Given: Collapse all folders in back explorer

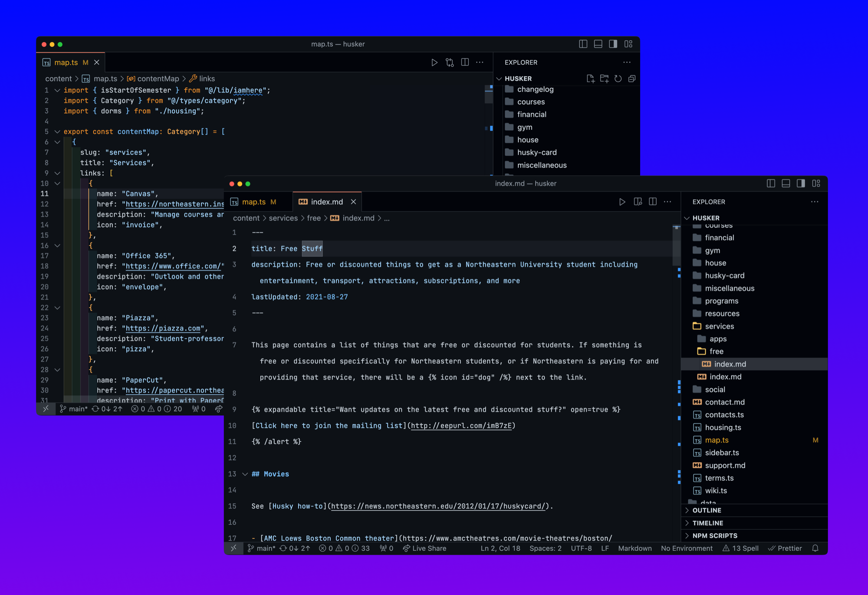Looking at the screenshot, I should tap(632, 79).
